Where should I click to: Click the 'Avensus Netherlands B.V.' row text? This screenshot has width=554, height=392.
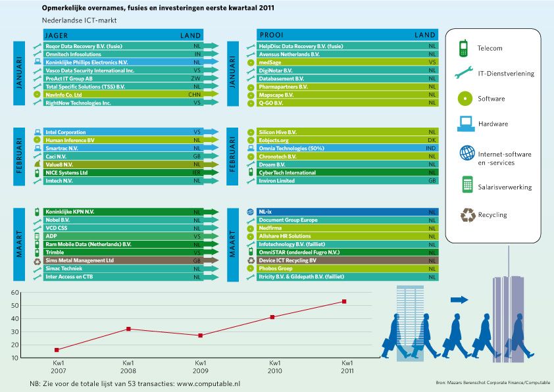(x=289, y=55)
